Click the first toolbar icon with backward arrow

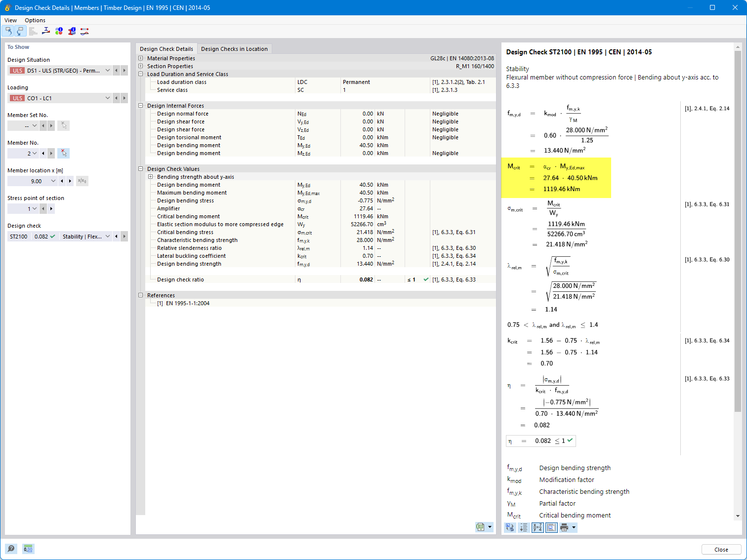pyautogui.click(x=8, y=31)
